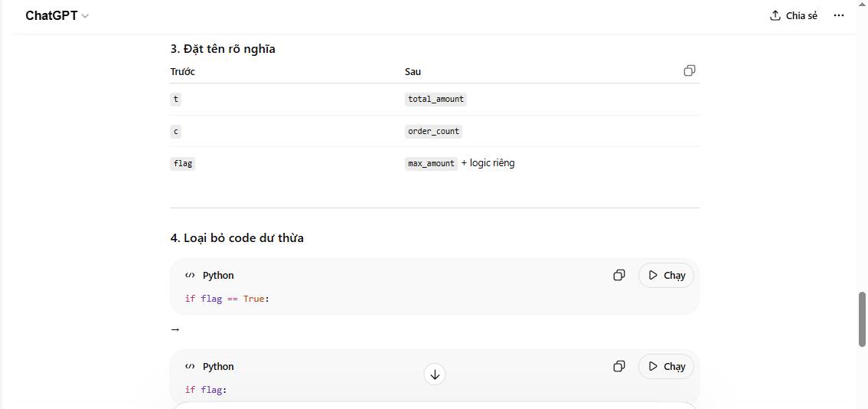Select the order_count code chip
The height and width of the screenshot is (409, 868).
(x=433, y=131)
